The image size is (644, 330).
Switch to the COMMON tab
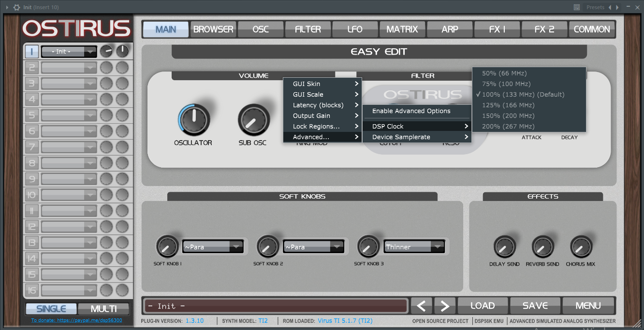tap(592, 29)
